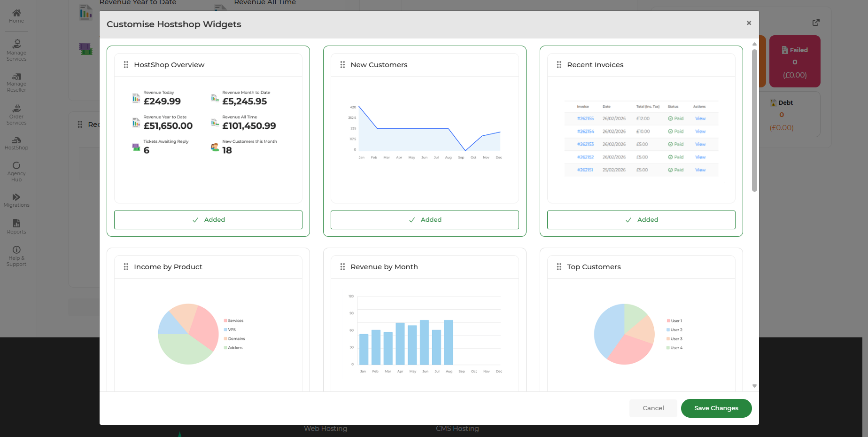The width and height of the screenshot is (868, 437).
Task: Click the Revenue Today chart icon
Action: point(136,98)
